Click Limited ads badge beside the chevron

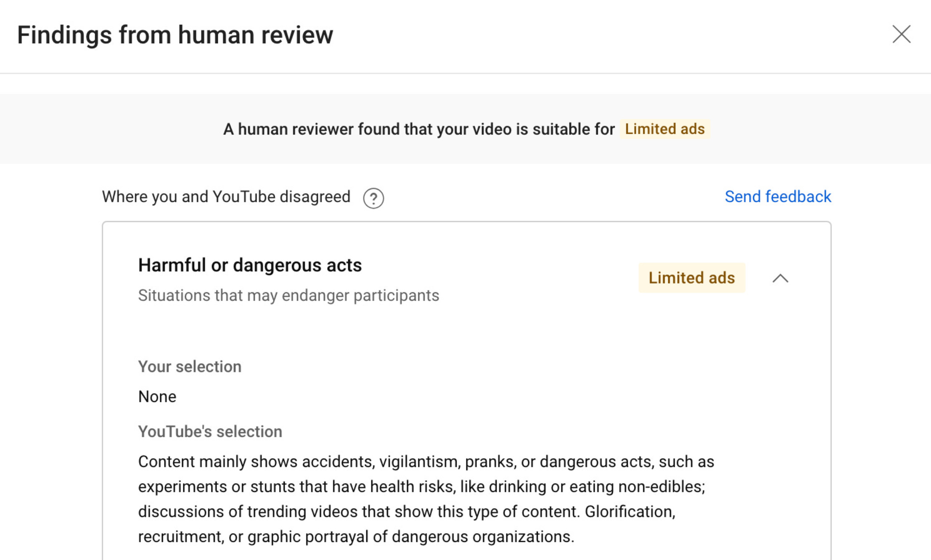(x=691, y=278)
